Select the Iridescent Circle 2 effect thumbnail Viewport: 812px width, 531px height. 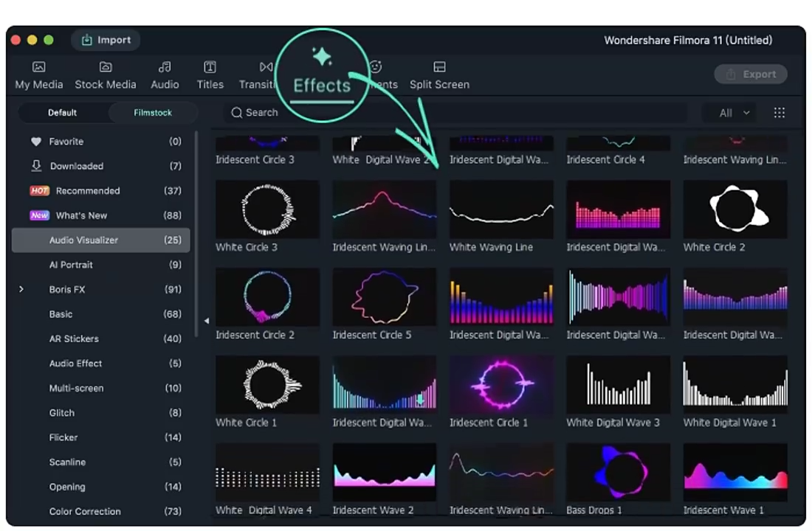267,297
